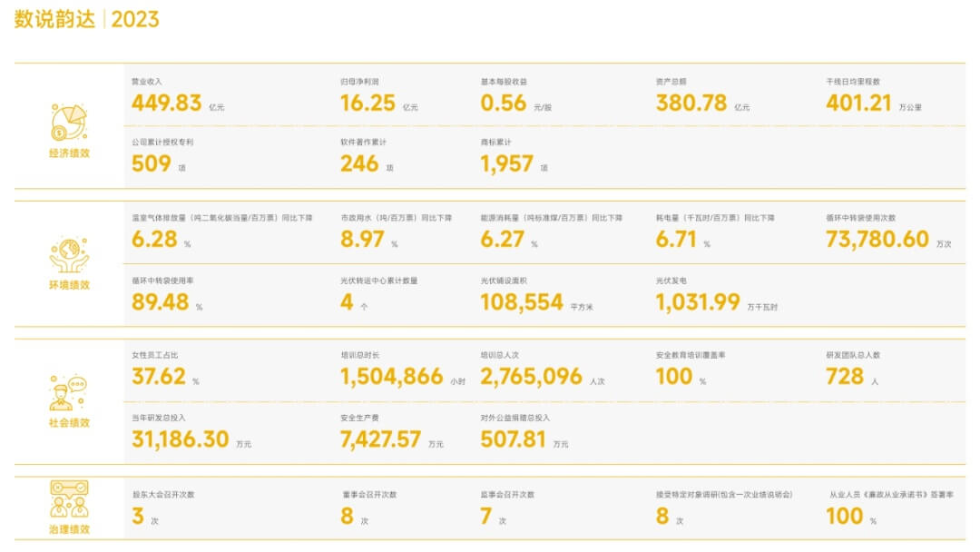This screenshot has width=980, height=552.
Task: Click the 数说韵达 2023 page title
Action: pos(86,20)
